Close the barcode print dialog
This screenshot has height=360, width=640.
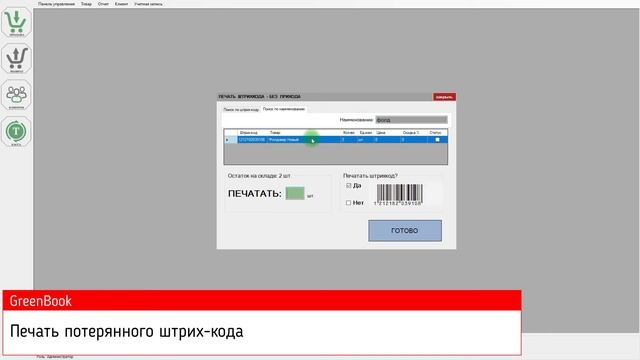444,97
